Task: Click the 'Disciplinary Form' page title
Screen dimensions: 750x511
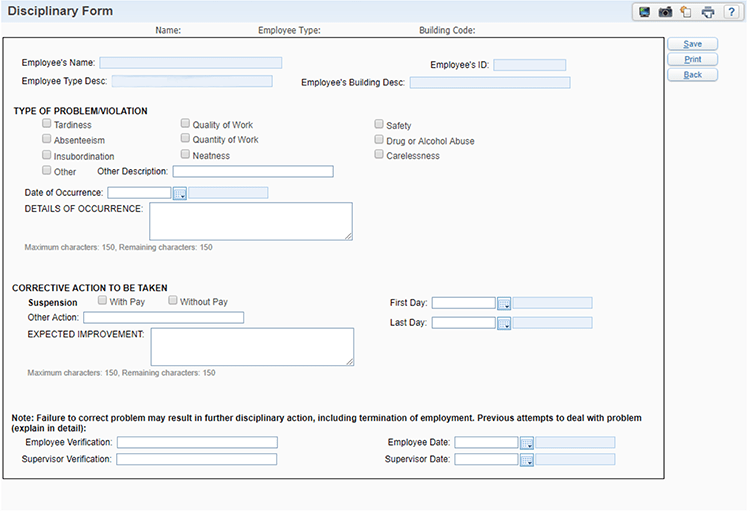Action: click(x=60, y=11)
